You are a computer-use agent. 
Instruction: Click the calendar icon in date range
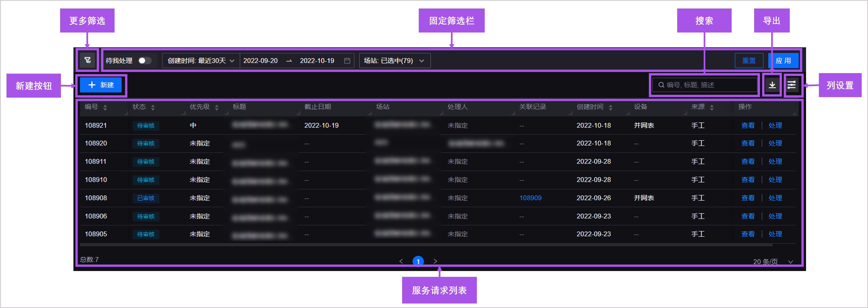coord(347,61)
